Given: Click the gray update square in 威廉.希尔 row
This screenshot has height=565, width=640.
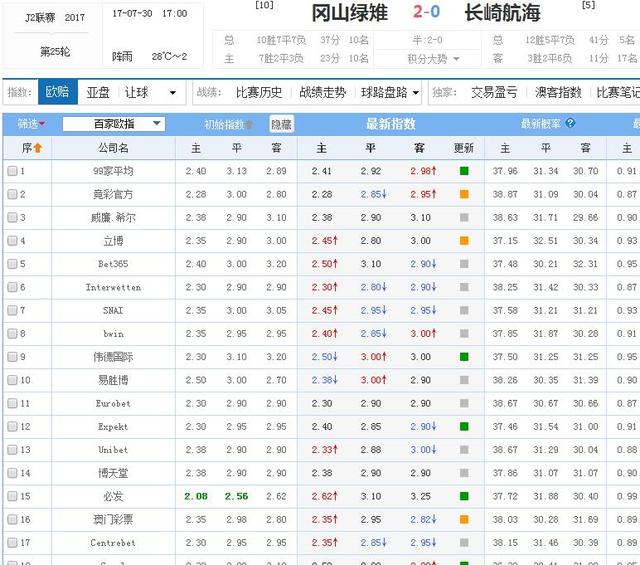Looking at the screenshot, I should click(x=464, y=218).
